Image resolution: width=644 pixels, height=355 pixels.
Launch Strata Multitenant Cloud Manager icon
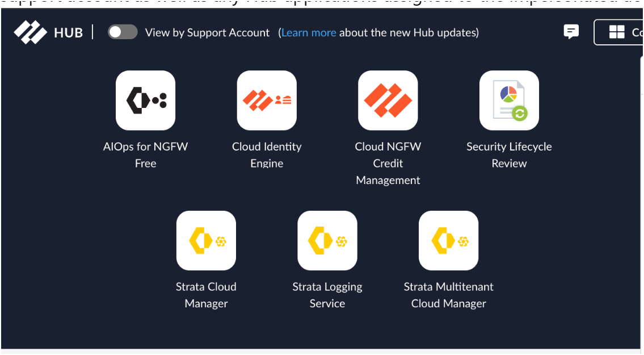448,240
